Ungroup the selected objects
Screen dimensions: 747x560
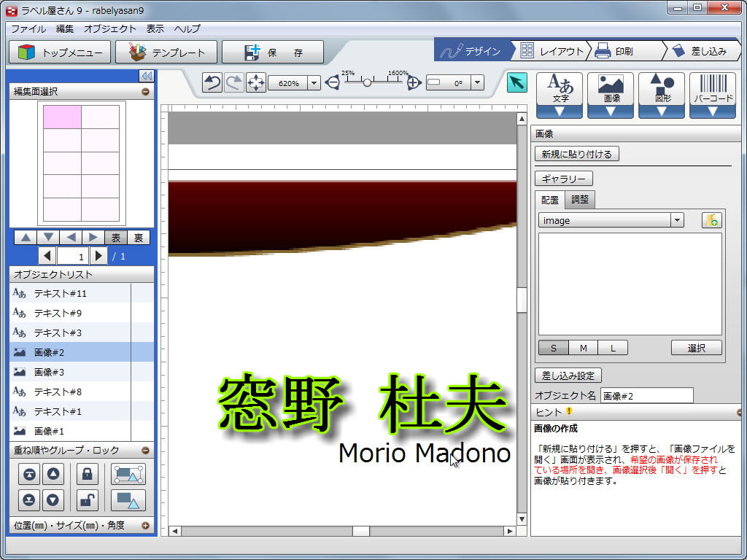[128, 500]
